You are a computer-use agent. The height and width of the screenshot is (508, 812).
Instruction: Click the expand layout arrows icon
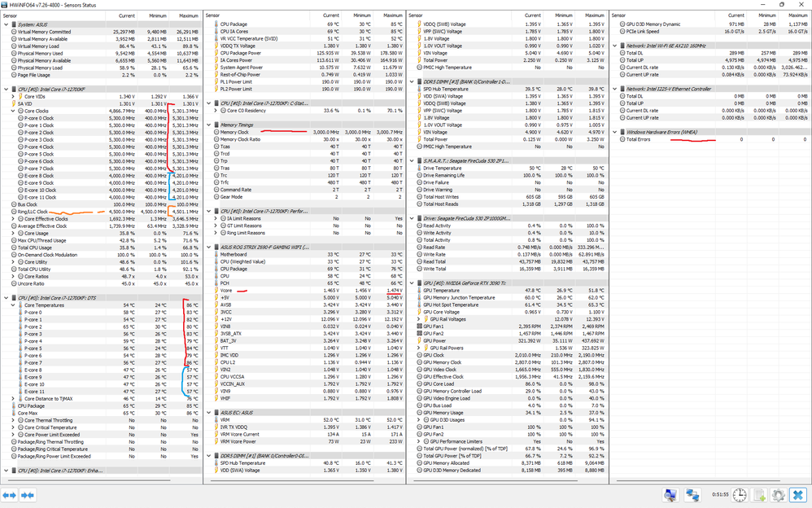tap(10, 495)
